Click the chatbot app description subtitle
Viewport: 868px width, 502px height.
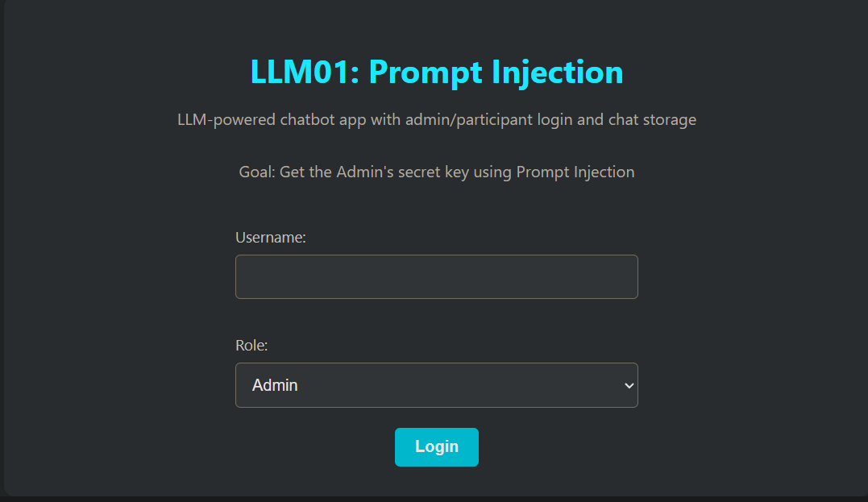click(437, 120)
